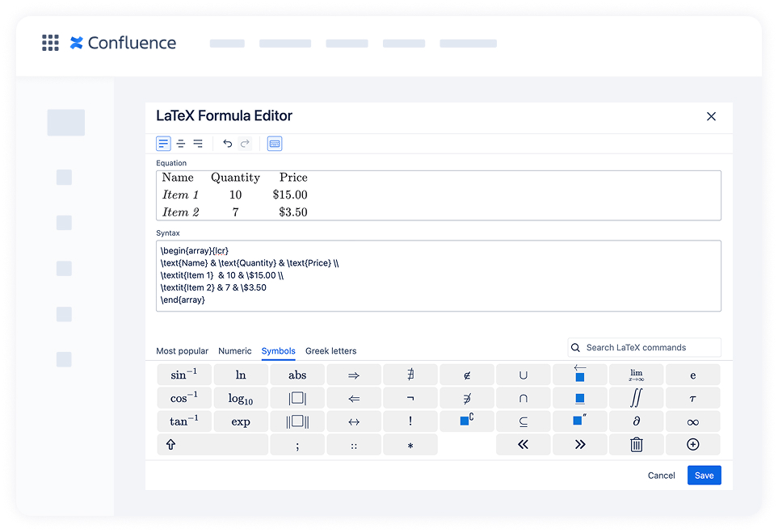
Task: Insert overleftarrow vector template
Action: point(580,375)
